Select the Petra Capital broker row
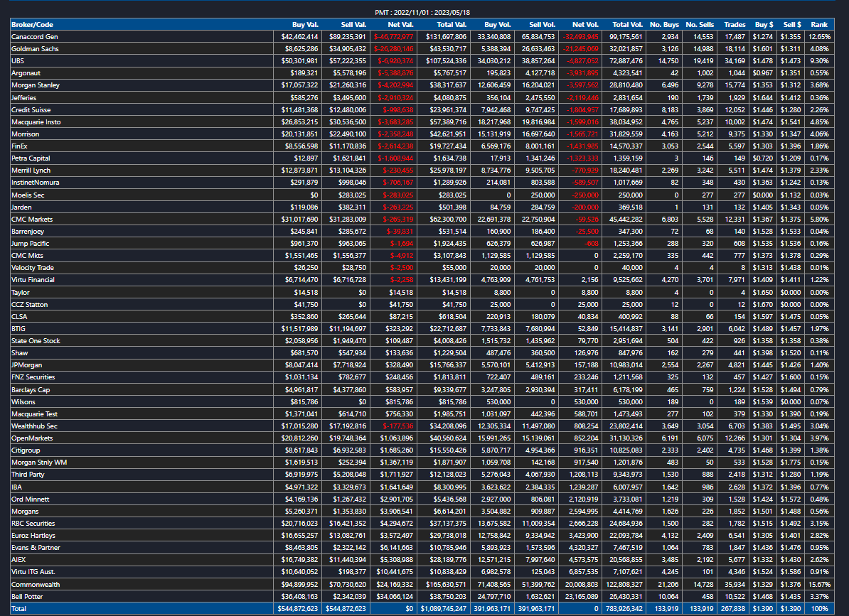The width and height of the screenshot is (849, 616). [x=422, y=158]
